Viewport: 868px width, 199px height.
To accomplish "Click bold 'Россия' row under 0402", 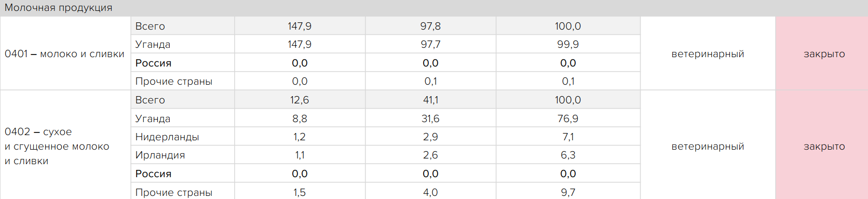I will click(x=385, y=174).
